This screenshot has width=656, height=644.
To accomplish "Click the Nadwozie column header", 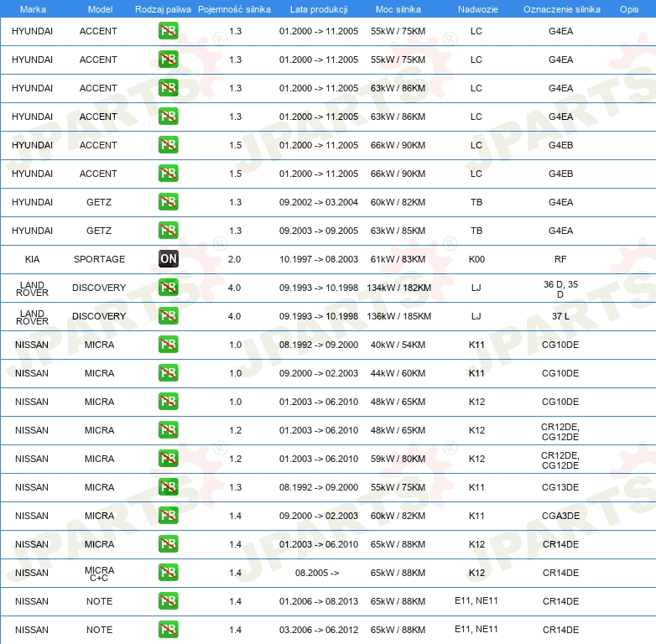I will (x=478, y=9).
